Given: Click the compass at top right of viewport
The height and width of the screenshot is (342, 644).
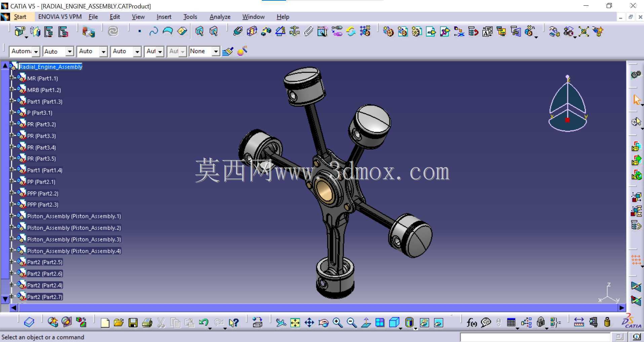Looking at the screenshot, I should click(568, 103).
